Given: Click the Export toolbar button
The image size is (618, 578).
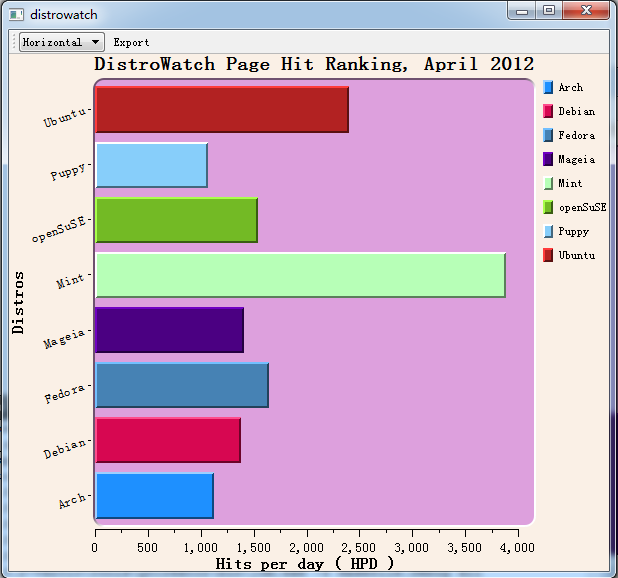Looking at the screenshot, I should click(131, 42).
